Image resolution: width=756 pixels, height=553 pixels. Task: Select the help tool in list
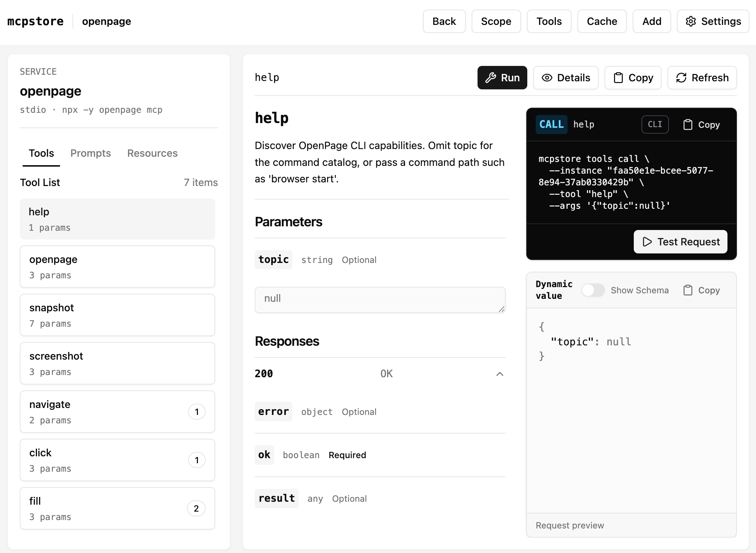[117, 219]
